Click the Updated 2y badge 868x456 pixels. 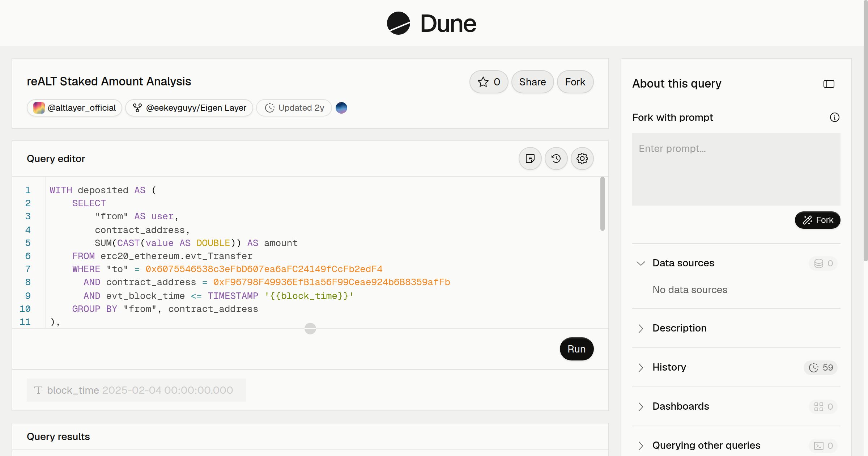(294, 108)
